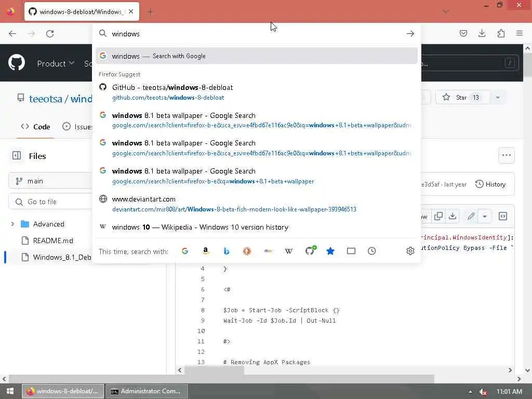Screen dimensions: 532x399
Task: Search history with the clock icon
Action: tap(372, 251)
